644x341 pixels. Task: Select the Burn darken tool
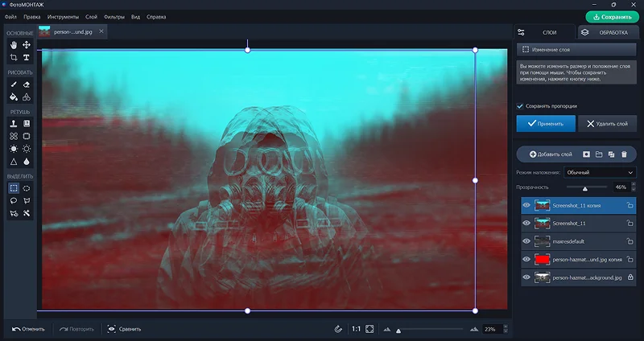(27, 149)
